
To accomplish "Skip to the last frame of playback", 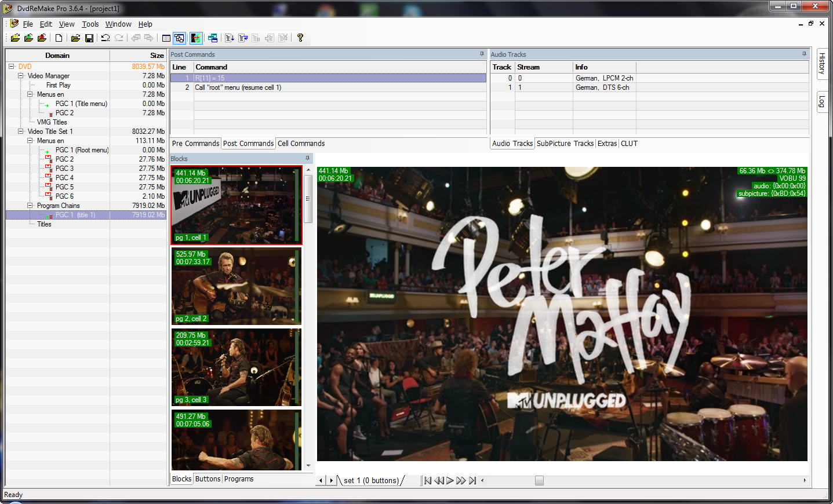I will point(472,480).
